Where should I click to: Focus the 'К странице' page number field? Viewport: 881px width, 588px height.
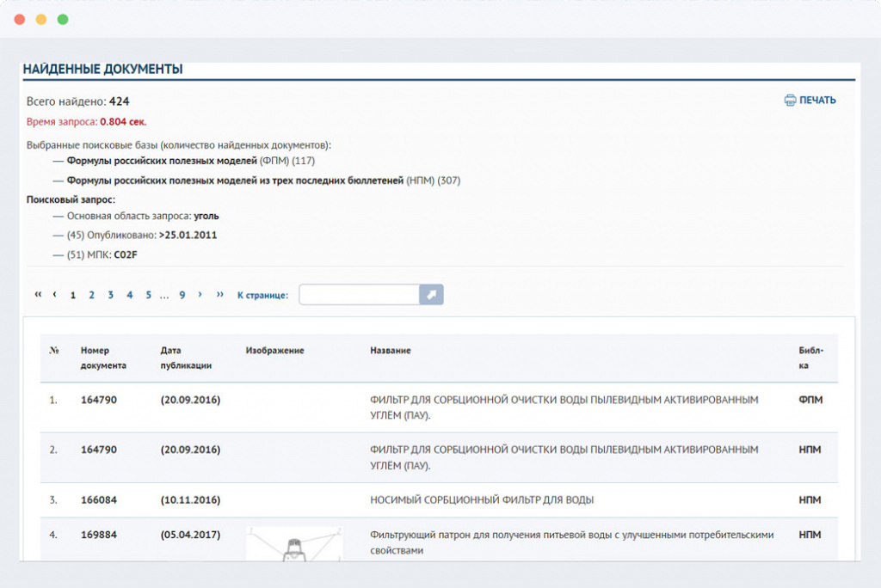click(x=359, y=295)
